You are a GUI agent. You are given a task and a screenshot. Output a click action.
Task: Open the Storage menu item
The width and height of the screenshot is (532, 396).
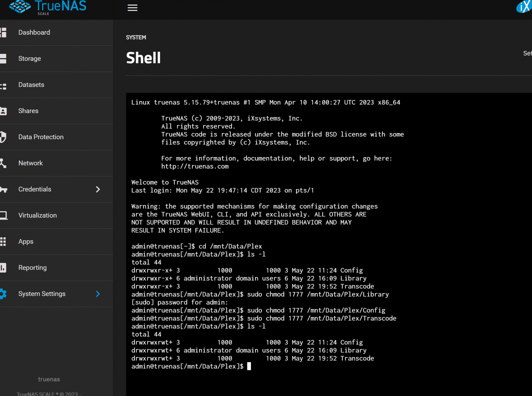point(56,58)
